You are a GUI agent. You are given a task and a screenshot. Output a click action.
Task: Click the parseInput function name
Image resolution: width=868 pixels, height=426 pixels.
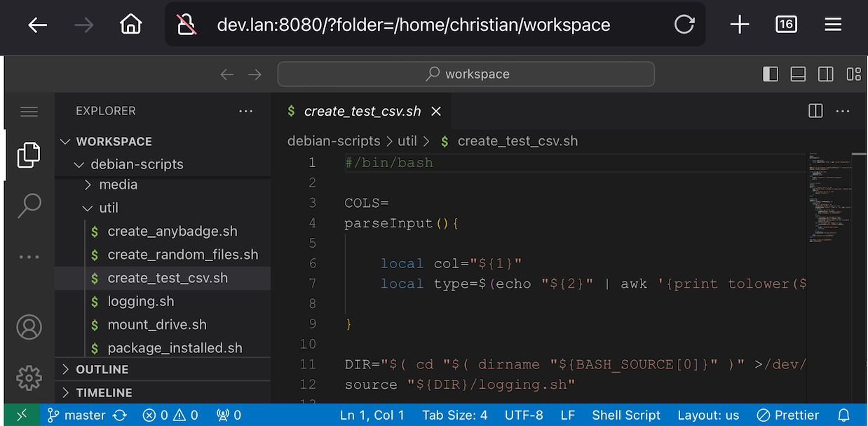point(389,223)
